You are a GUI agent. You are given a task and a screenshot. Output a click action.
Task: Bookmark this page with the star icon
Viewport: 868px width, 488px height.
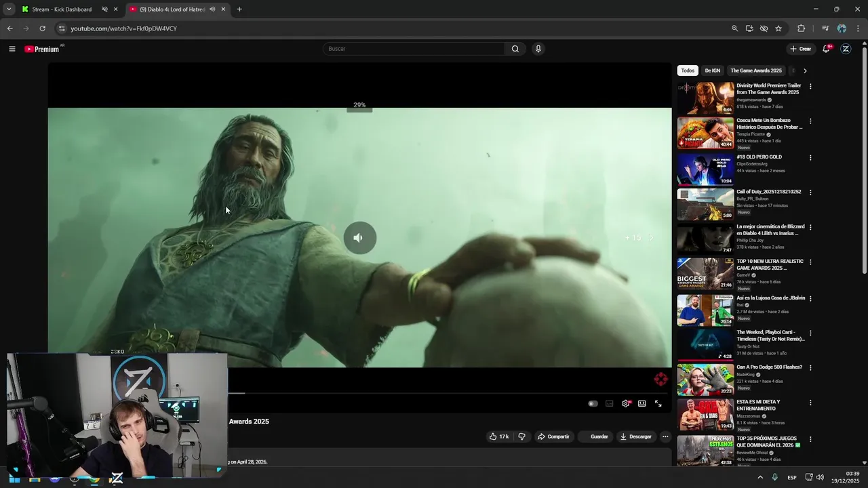[x=778, y=28]
